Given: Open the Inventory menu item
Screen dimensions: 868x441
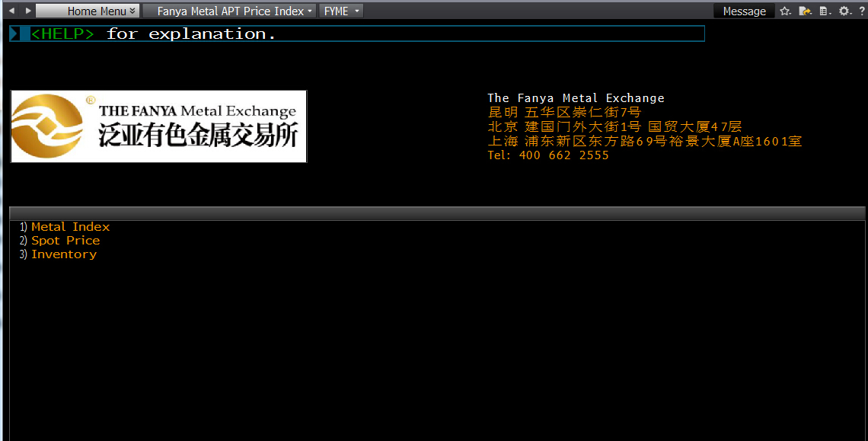Looking at the screenshot, I should pos(64,254).
